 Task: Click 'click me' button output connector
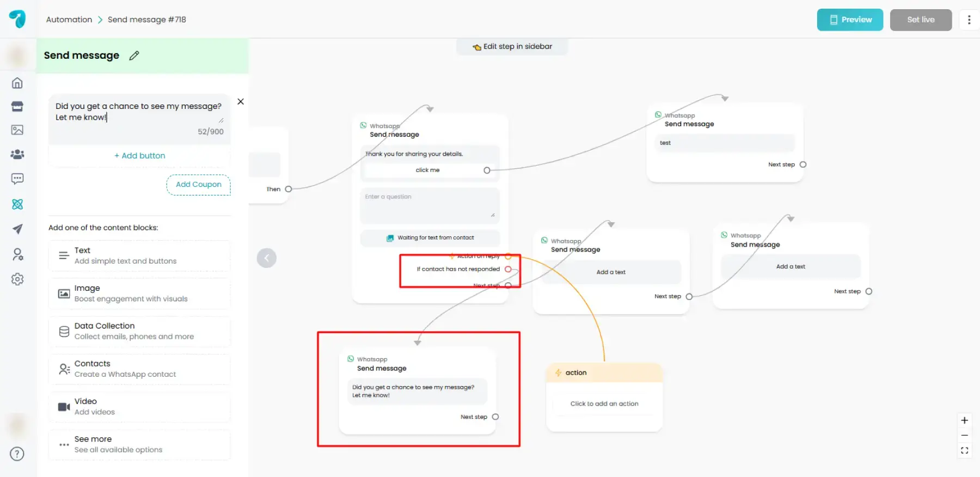coord(487,170)
